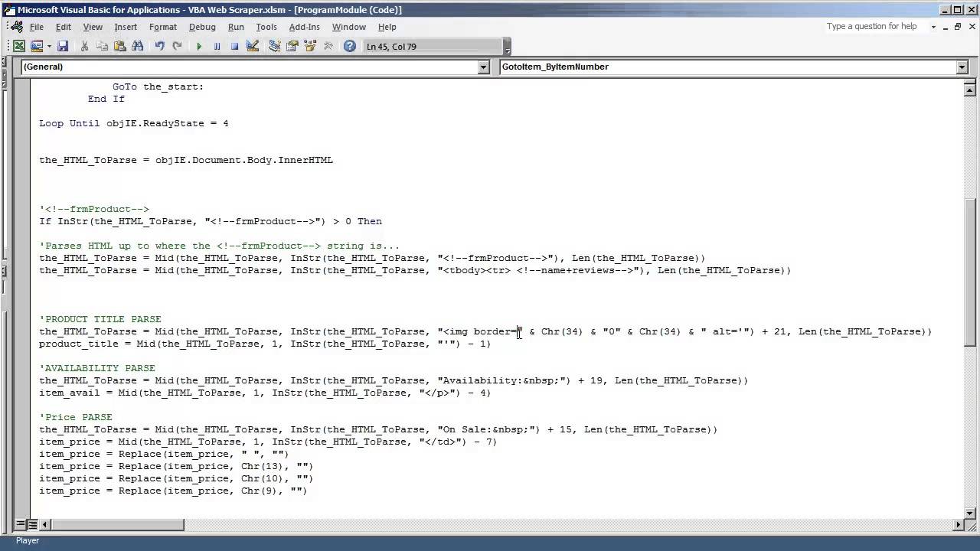The image size is (980, 551).
Task: Click the 'Price PARSE comment line
Action: (76, 417)
